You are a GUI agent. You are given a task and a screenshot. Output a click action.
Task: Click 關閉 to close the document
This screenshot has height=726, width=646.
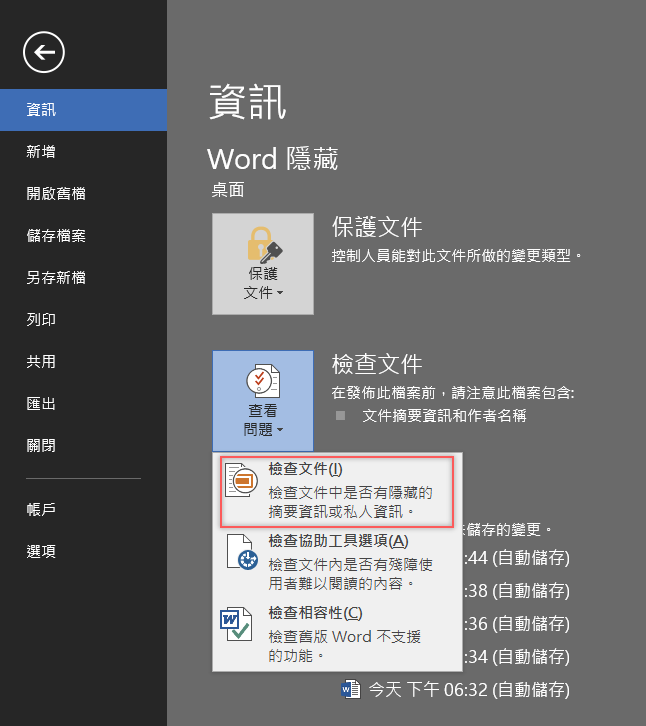coord(83,445)
